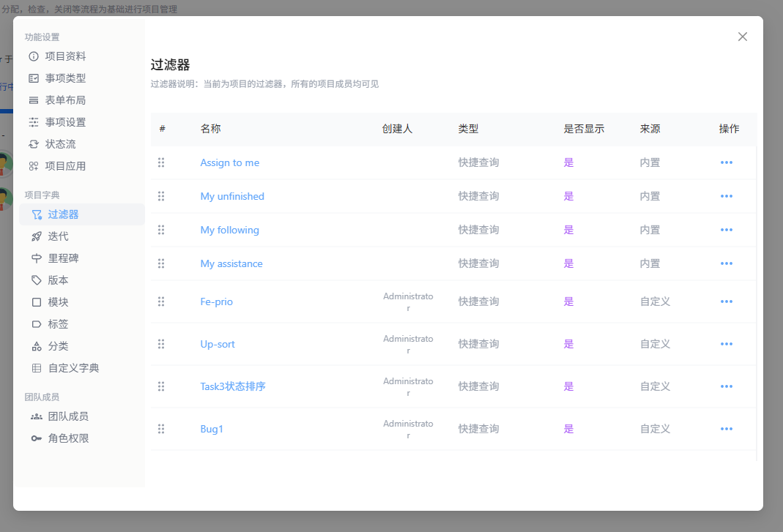The image size is (783, 532).
Task: Open the Task3状态排序 filter
Action: coord(233,386)
